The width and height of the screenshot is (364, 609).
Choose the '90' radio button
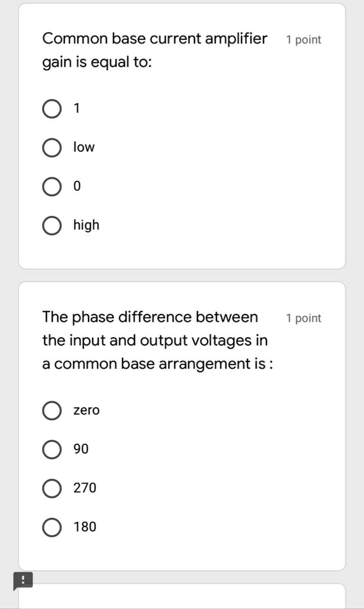[x=52, y=449]
